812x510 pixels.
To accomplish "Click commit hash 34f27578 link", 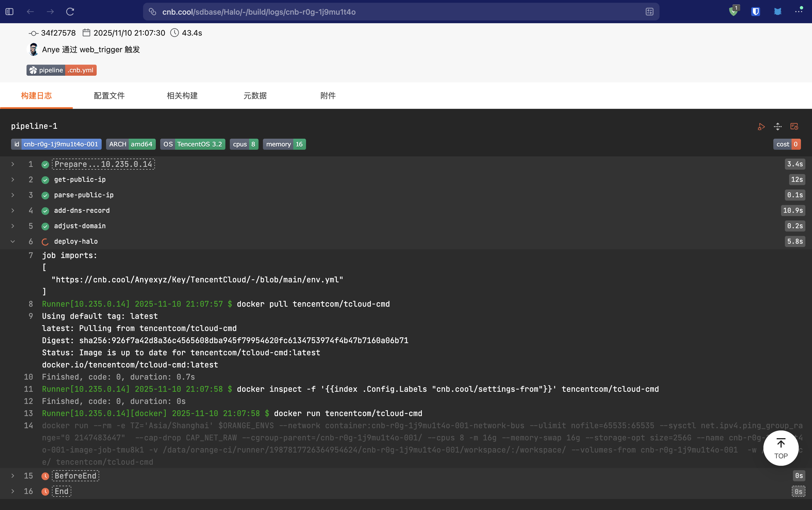I will click(58, 33).
